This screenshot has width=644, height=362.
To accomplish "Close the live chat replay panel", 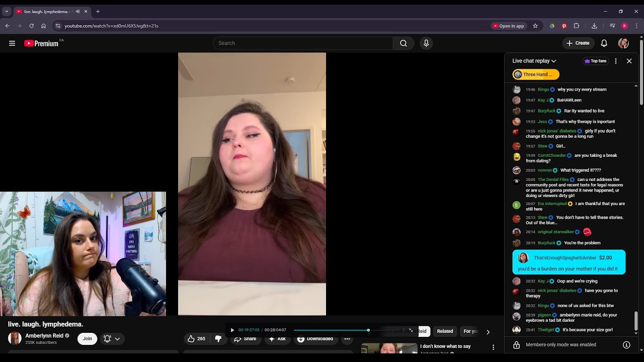I will tap(629, 61).
